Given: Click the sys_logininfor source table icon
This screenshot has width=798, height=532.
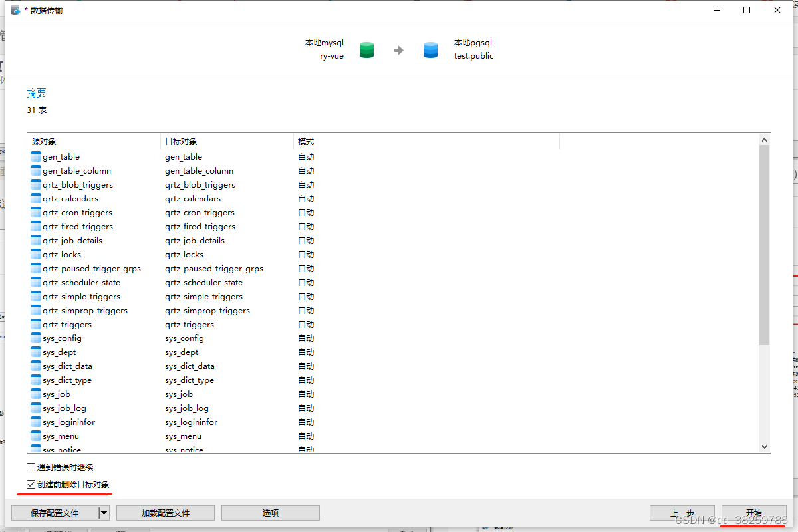Looking at the screenshot, I should pyautogui.click(x=36, y=422).
